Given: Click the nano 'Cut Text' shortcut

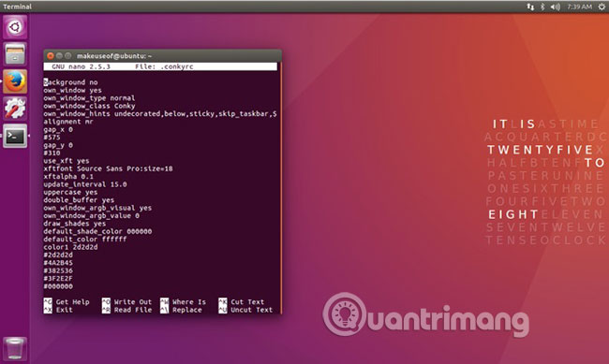Looking at the screenshot, I should (242, 302).
